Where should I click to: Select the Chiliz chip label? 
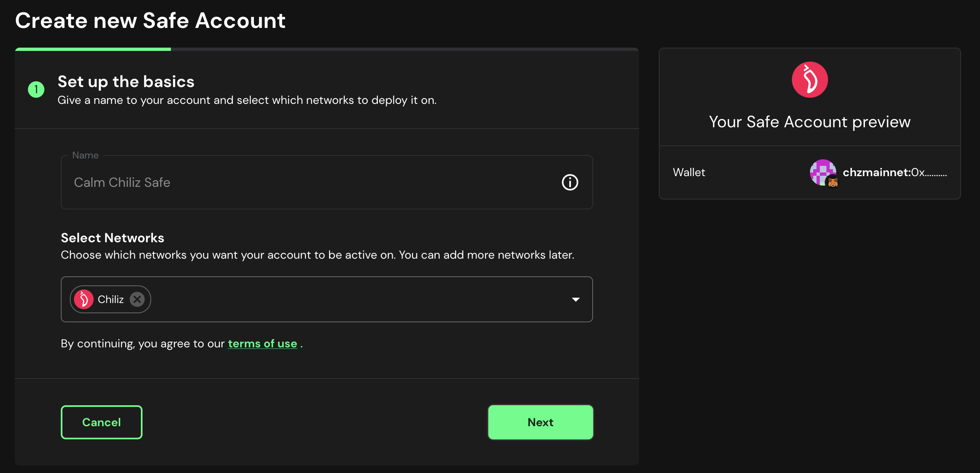(110, 299)
